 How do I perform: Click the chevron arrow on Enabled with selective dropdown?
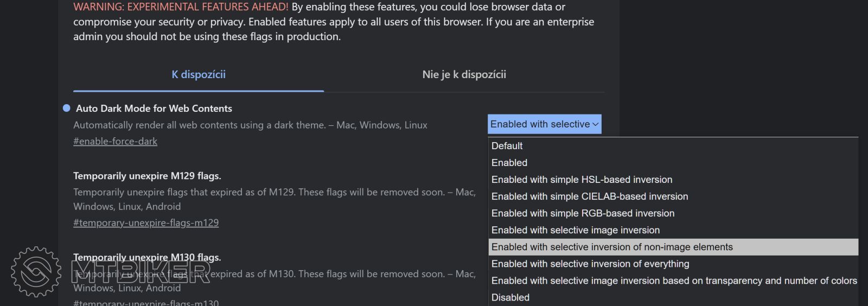click(595, 124)
